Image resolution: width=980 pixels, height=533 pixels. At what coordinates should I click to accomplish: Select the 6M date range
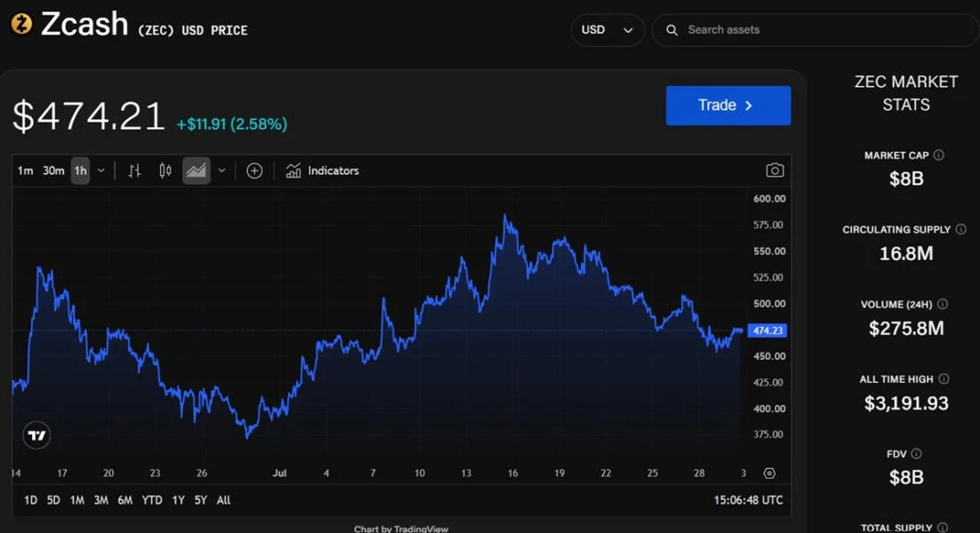(x=125, y=500)
